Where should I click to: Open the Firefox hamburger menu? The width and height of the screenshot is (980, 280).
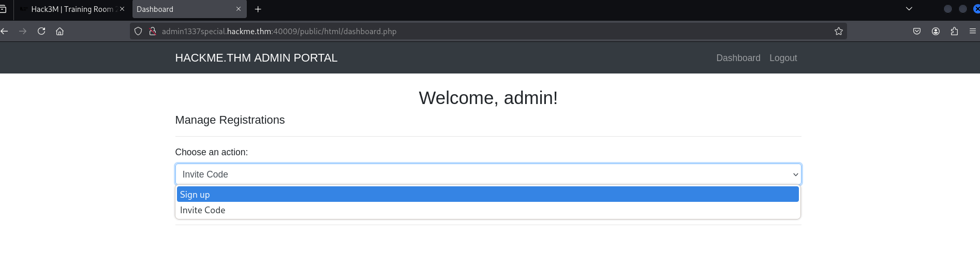coord(972,31)
